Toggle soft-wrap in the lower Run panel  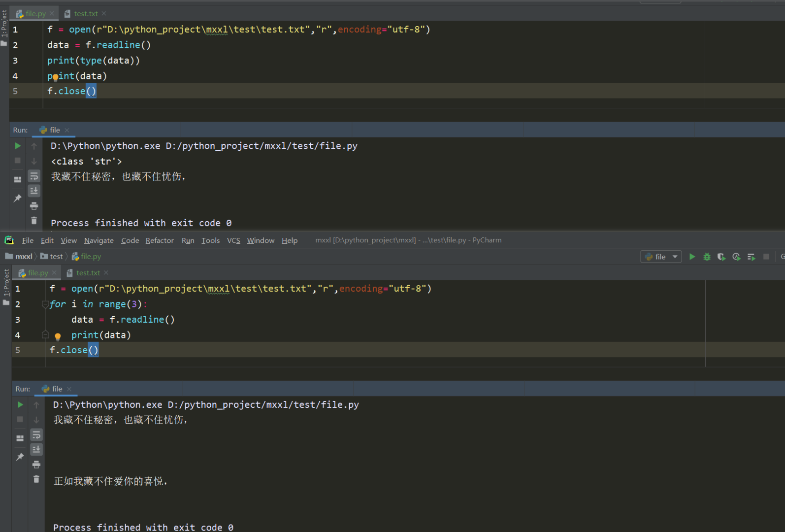click(x=36, y=435)
